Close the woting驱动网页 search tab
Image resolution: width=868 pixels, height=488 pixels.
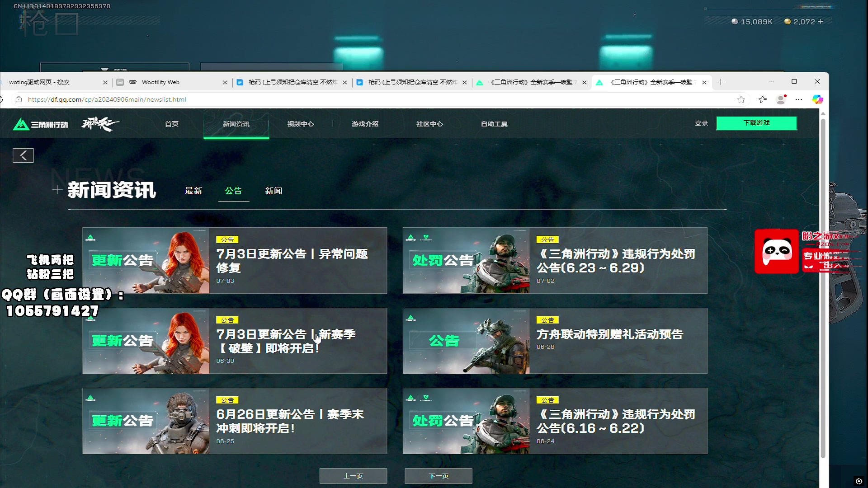(x=105, y=82)
